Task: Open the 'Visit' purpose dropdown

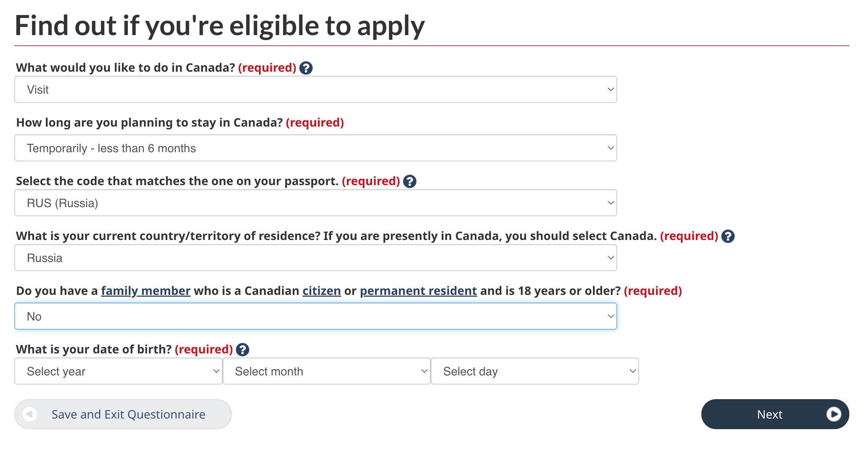Action: [316, 89]
